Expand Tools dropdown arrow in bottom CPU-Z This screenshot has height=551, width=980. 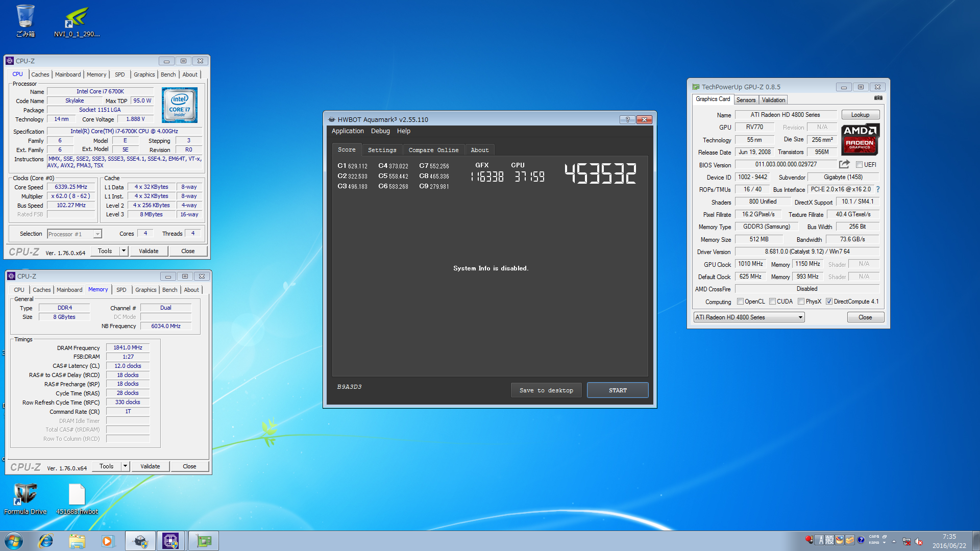pyautogui.click(x=125, y=466)
